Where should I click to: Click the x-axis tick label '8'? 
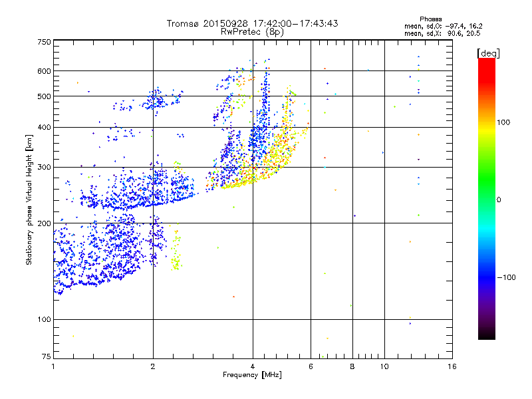pyautogui.click(x=352, y=366)
